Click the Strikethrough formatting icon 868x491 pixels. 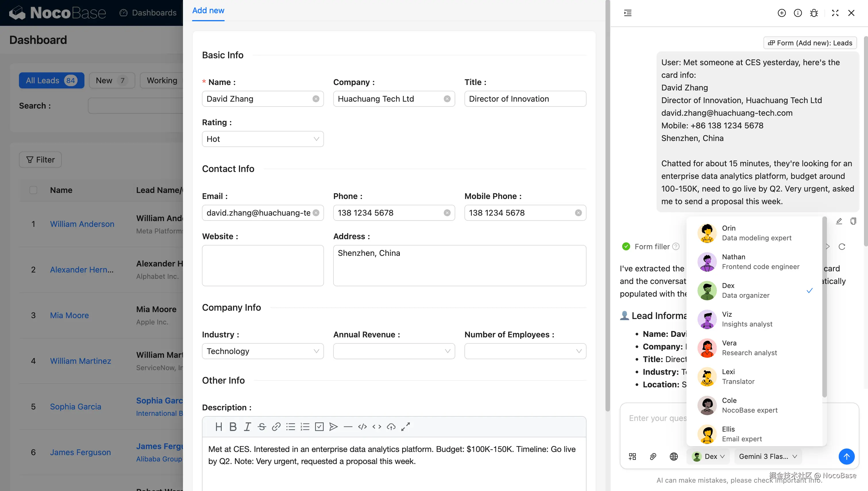(262, 427)
